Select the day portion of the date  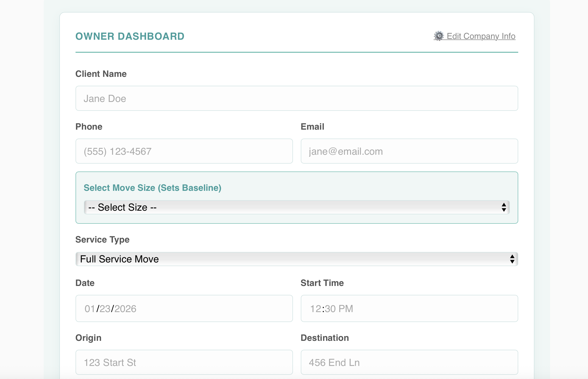pos(105,309)
